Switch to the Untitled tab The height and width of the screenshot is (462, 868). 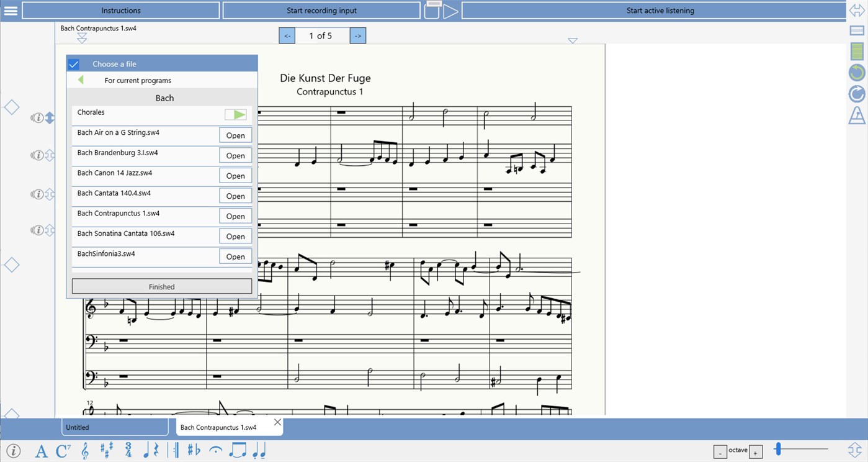coord(114,427)
